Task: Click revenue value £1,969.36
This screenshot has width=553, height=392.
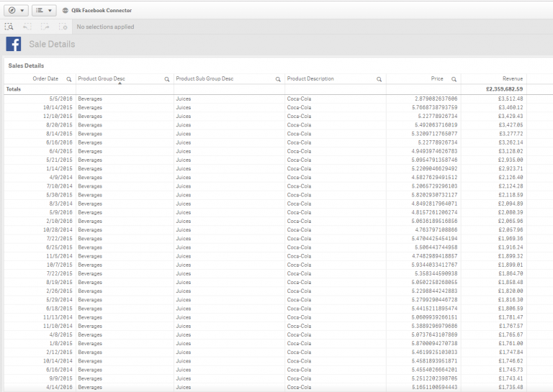Action: pos(511,239)
